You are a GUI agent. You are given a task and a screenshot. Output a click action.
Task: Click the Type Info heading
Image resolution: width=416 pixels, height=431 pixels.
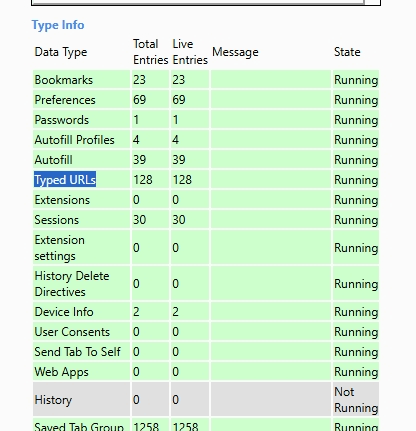(58, 25)
